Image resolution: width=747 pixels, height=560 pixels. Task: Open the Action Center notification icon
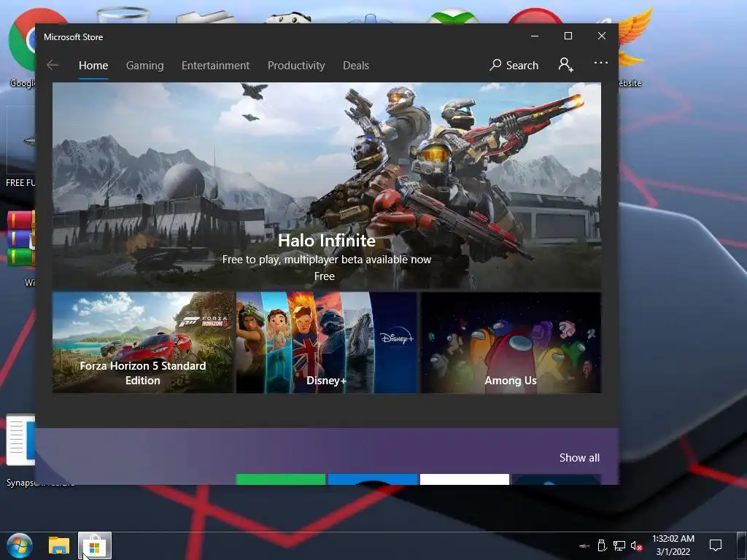[x=716, y=545]
